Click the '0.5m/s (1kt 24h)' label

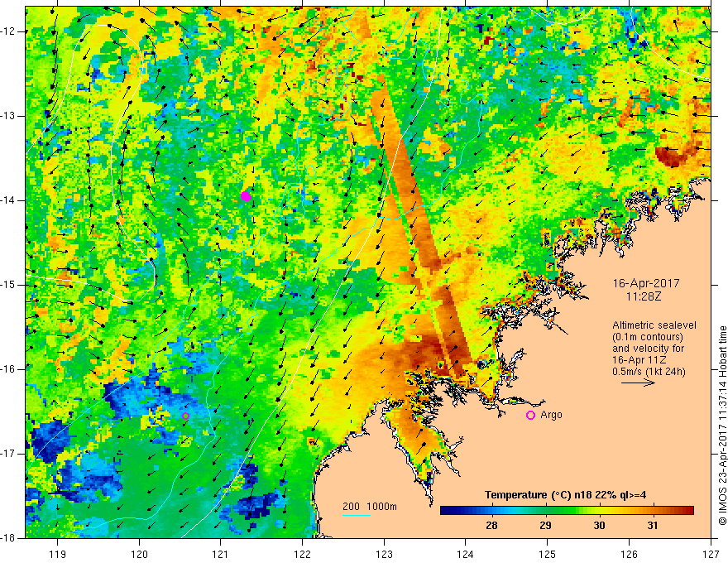click(x=649, y=372)
